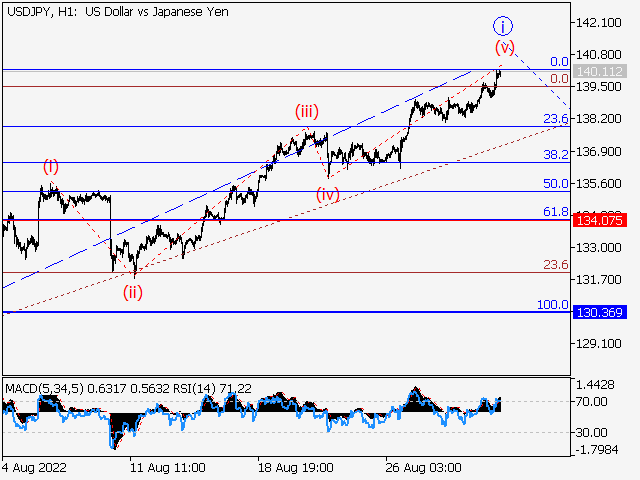Click the red 134.075 price tag
The height and width of the screenshot is (480, 640).
tap(600, 220)
